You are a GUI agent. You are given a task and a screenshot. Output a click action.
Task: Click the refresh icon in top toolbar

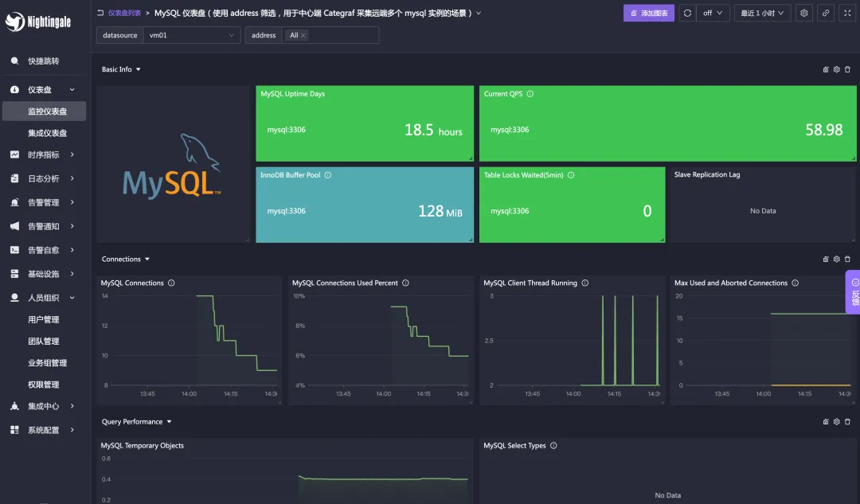tap(686, 13)
